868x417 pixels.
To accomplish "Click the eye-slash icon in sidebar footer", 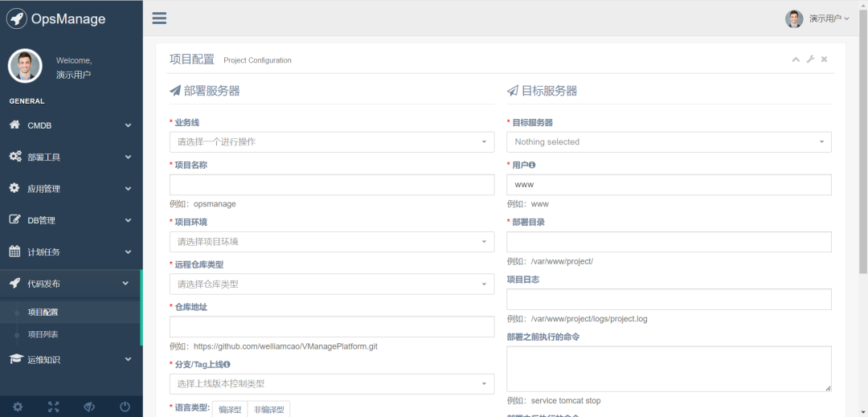I will click(x=89, y=407).
